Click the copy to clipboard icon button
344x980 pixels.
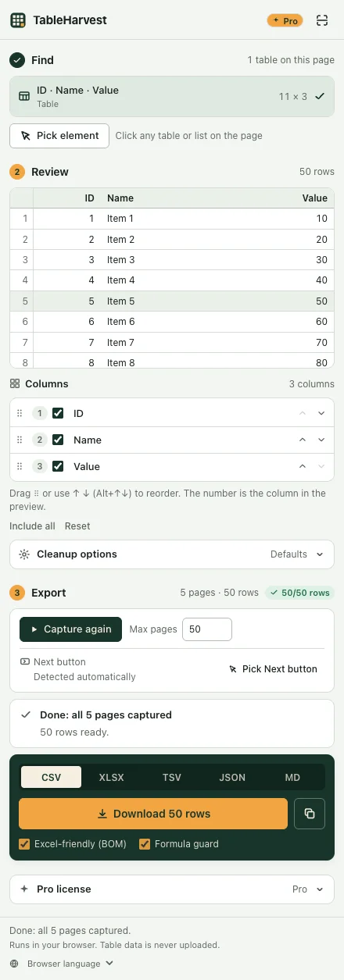pyautogui.click(x=310, y=814)
